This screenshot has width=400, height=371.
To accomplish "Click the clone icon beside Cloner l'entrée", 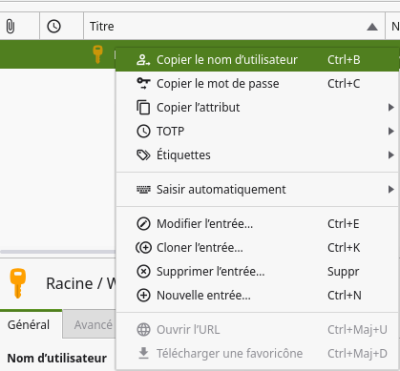I will 143,248.
